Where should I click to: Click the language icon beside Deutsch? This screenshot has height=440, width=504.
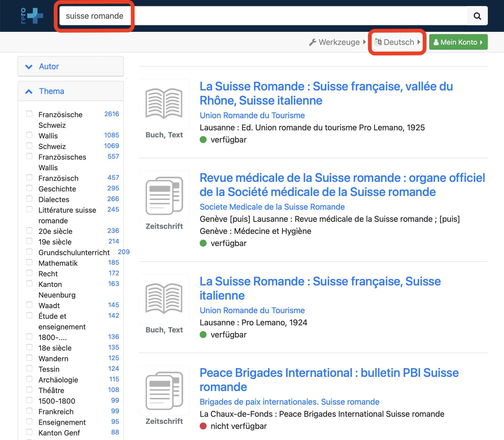(x=378, y=42)
